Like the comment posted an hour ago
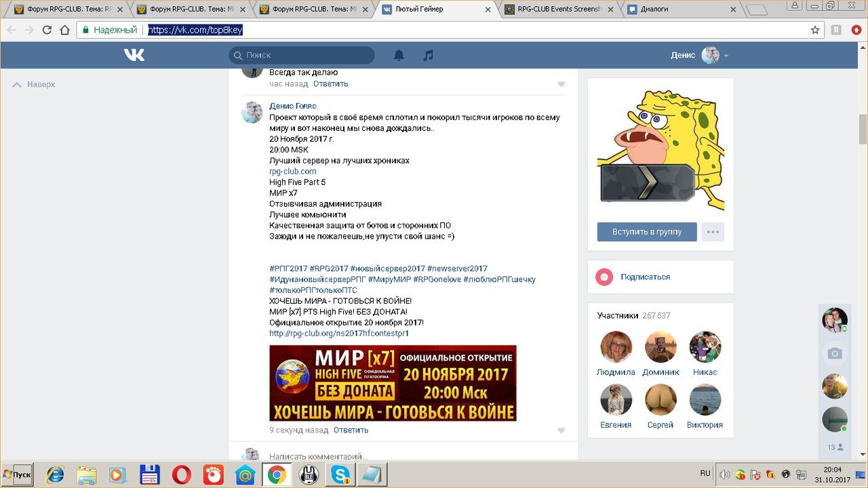The image size is (868, 488). (x=561, y=84)
